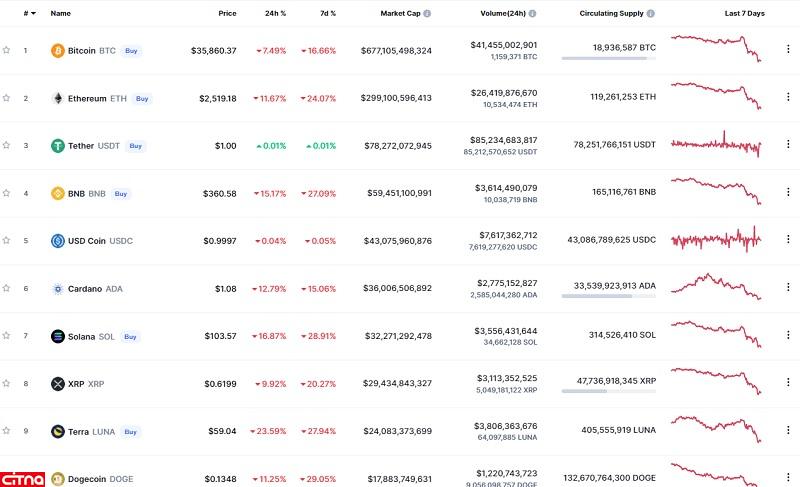This screenshot has width=800, height=487.
Task: Toggle the watchlist star for Bitcoin
Action: [x=6, y=50]
